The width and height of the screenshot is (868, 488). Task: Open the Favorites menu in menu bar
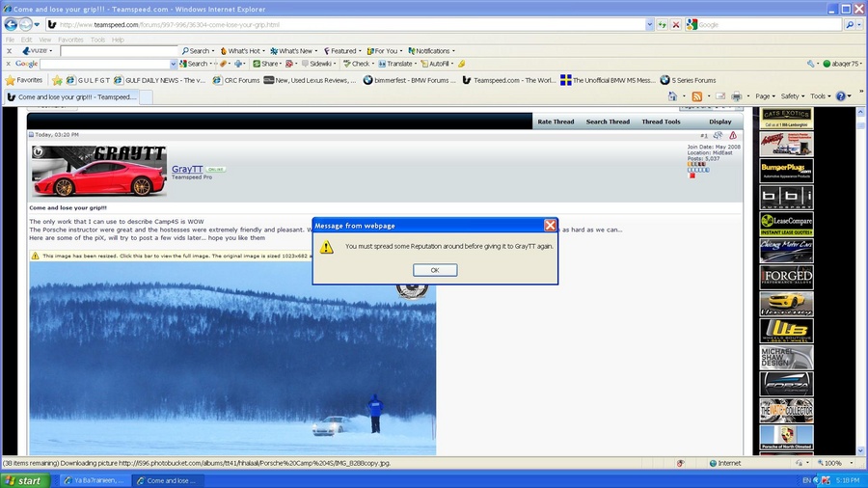69,40
